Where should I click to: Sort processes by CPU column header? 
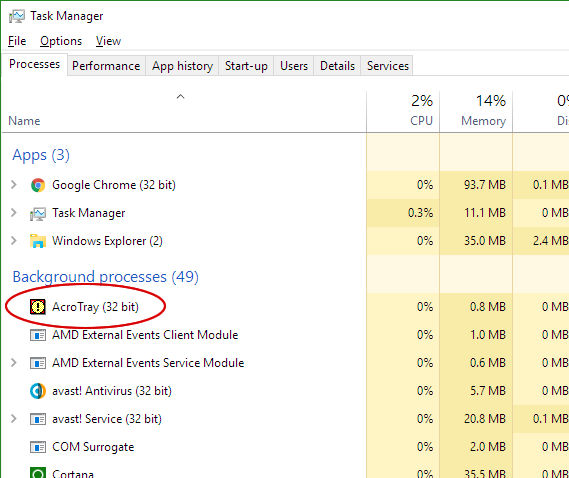pos(403,111)
